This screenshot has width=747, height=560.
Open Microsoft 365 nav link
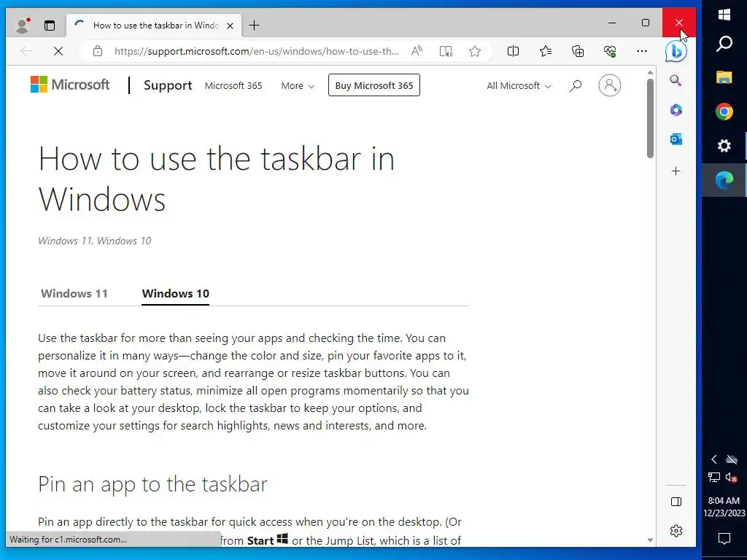233,86
